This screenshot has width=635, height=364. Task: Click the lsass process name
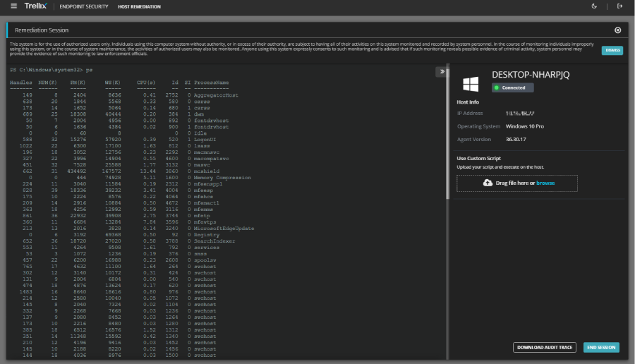(202, 146)
